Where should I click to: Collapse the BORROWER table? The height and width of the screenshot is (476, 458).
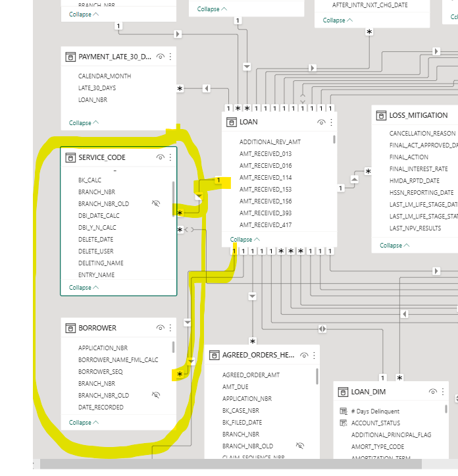click(84, 422)
